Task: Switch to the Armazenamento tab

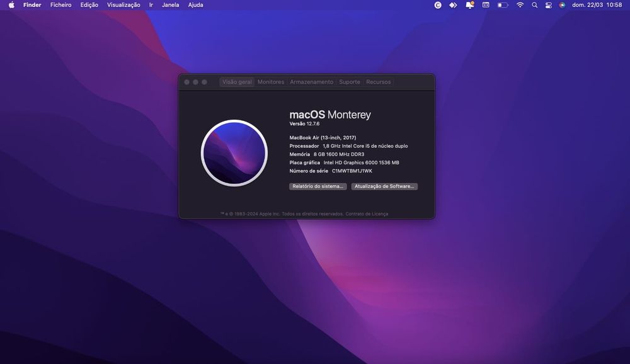Action: (x=311, y=82)
